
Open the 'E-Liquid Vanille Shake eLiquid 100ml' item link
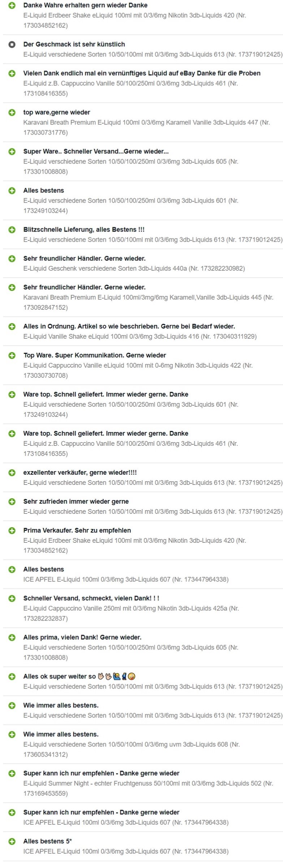140,336
